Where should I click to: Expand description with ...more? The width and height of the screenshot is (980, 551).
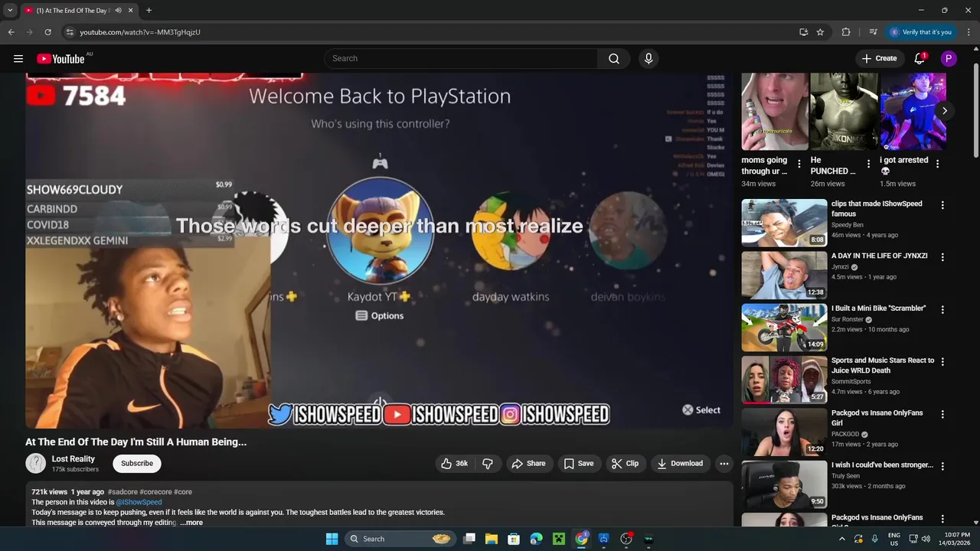pyautogui.click(x=191, y=523)
